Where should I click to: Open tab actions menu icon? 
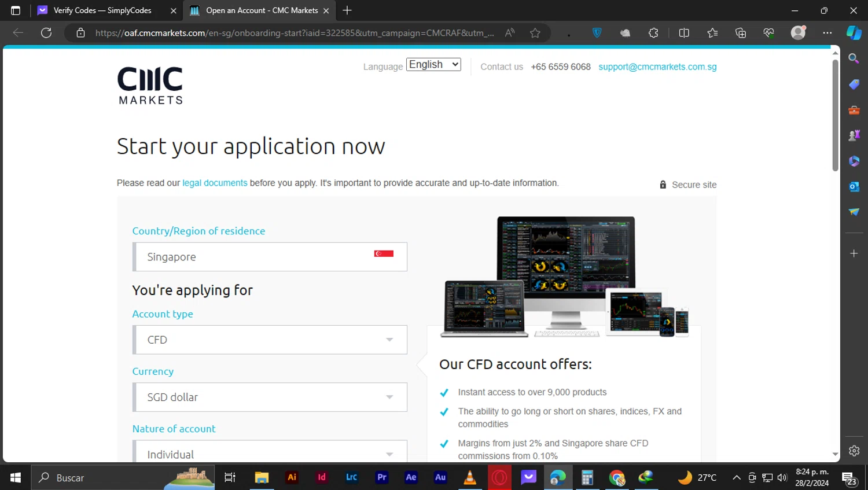point(16,10)
